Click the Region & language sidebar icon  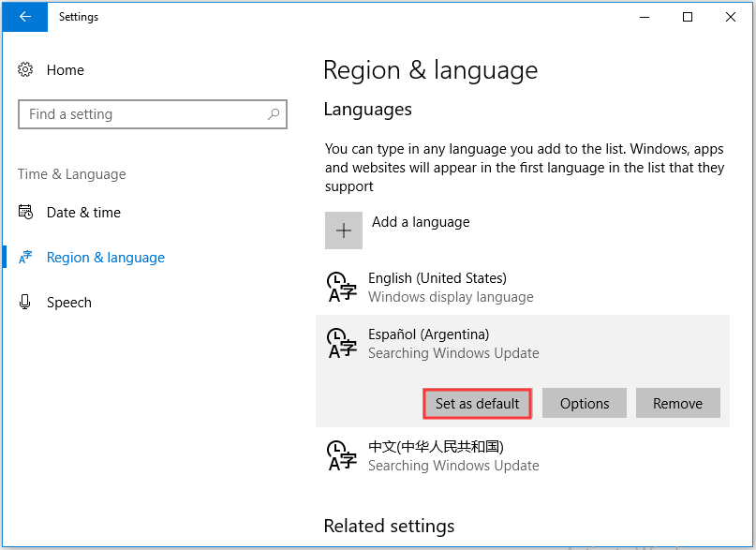(x=25, y=257)
